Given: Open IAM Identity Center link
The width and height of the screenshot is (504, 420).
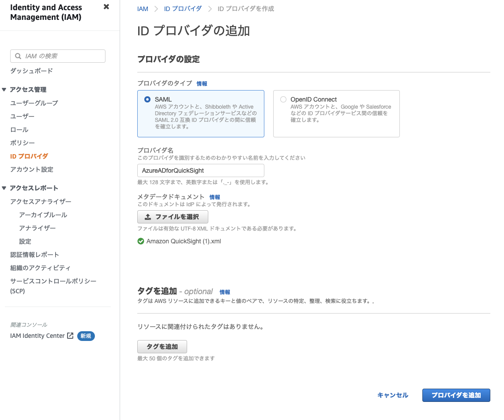Looking at the screenshot, I should [x=37, y=336].
